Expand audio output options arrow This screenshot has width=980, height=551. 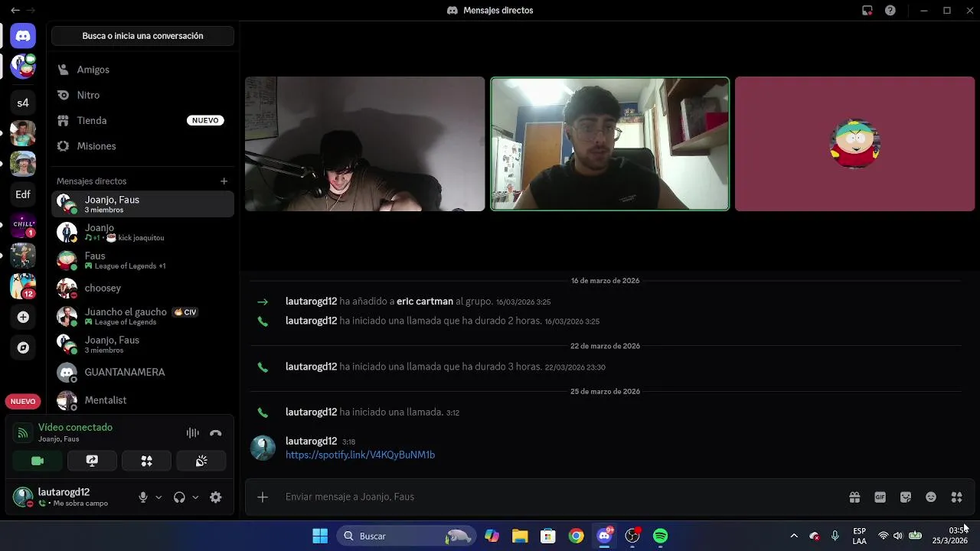tap(195, 497)
